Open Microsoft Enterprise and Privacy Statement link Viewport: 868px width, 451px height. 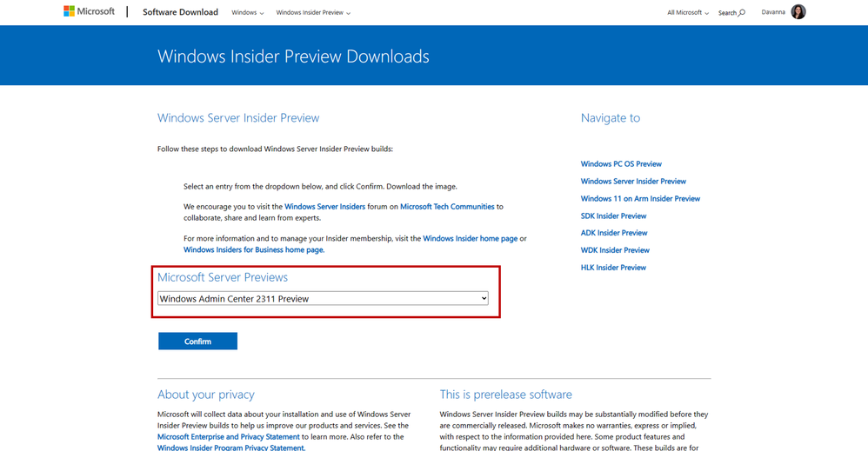228,436
